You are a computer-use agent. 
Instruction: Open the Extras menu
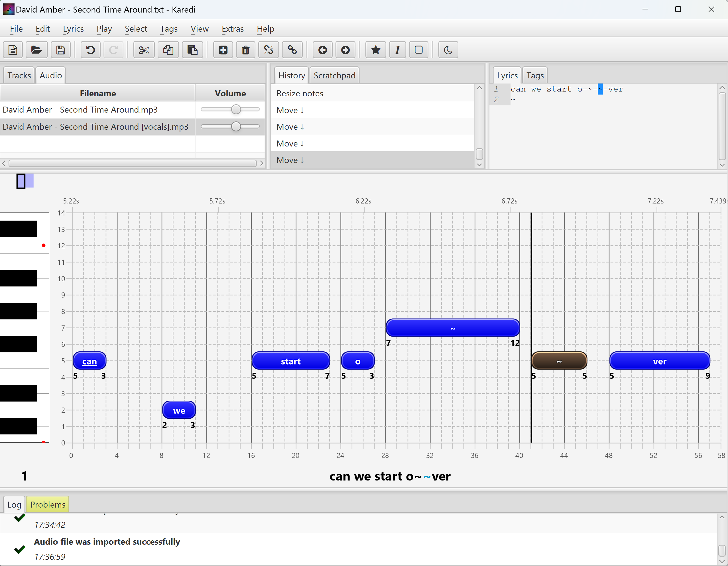pos(233,29)
